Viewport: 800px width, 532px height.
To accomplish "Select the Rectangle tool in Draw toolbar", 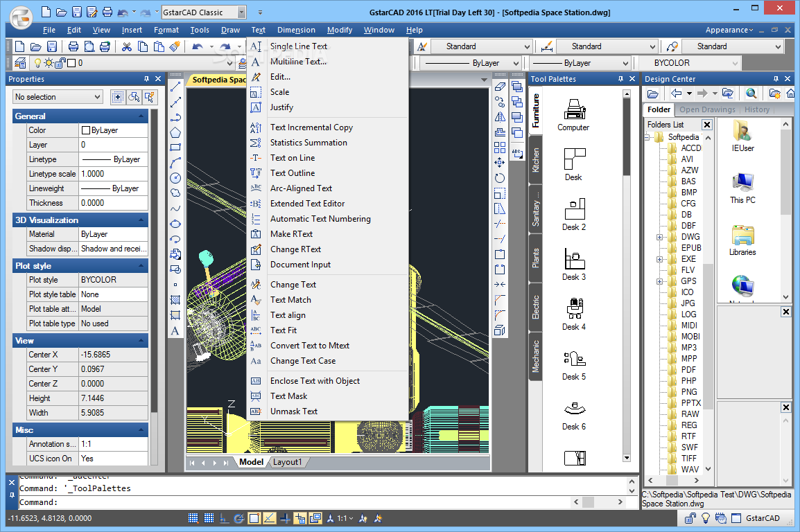I will tap(175, 148).
